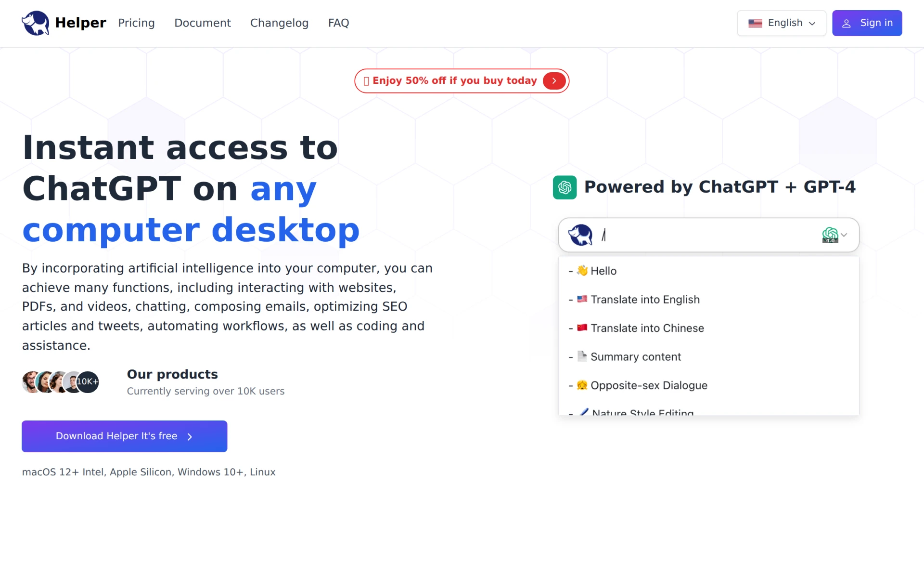Screen dimensions: 924x578
Task: Open the Pricing page
Action: coord(136,23)
